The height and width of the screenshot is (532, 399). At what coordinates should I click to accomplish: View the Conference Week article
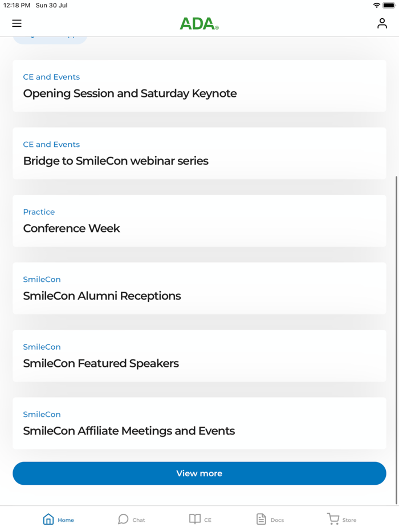[x=71, y=228]
